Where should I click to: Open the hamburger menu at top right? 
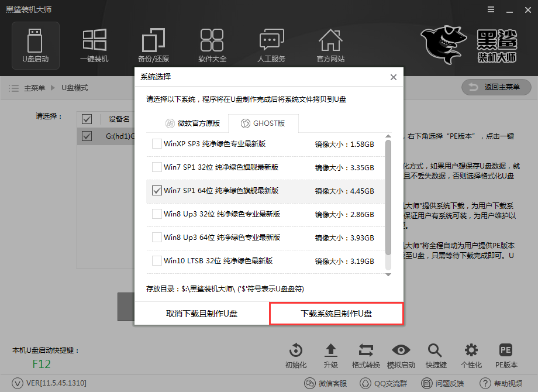pos(490,9)
